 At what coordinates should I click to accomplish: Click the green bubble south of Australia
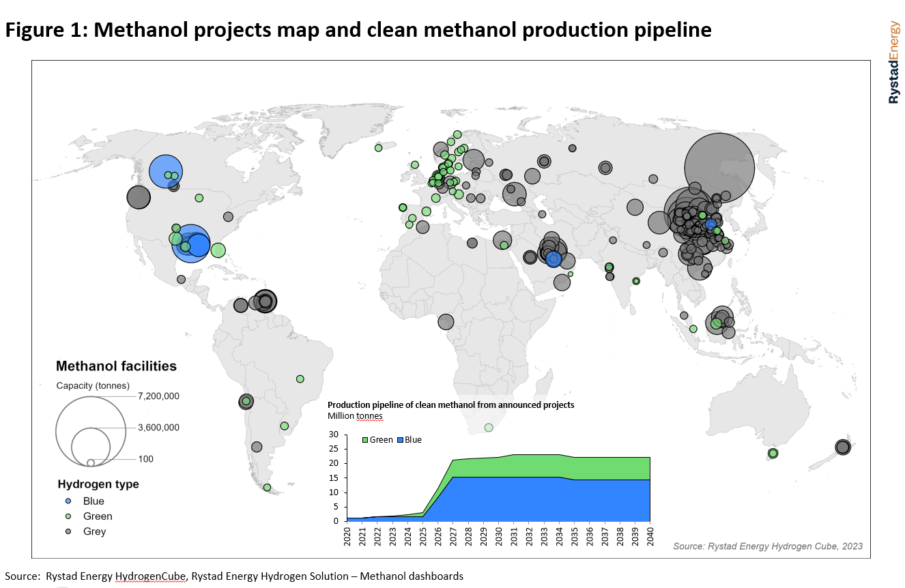tap(773, 454)
